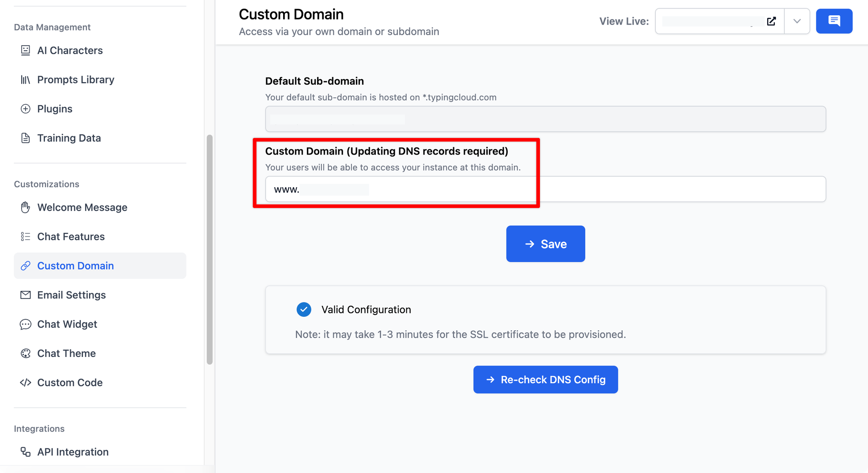Viewport: 868px width, 473px height.
Task: Click the blue chat message button
Action: (834, 21)
